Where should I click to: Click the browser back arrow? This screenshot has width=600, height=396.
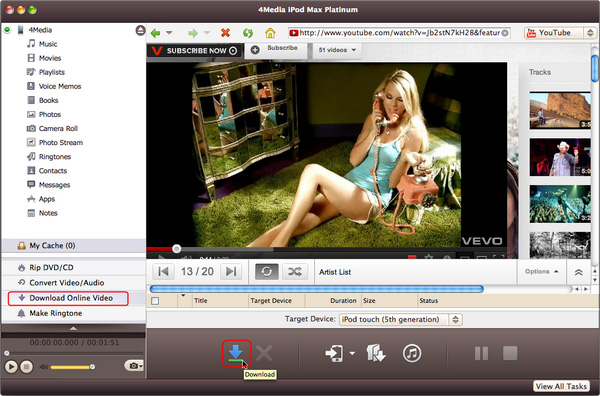coord(155,33)
